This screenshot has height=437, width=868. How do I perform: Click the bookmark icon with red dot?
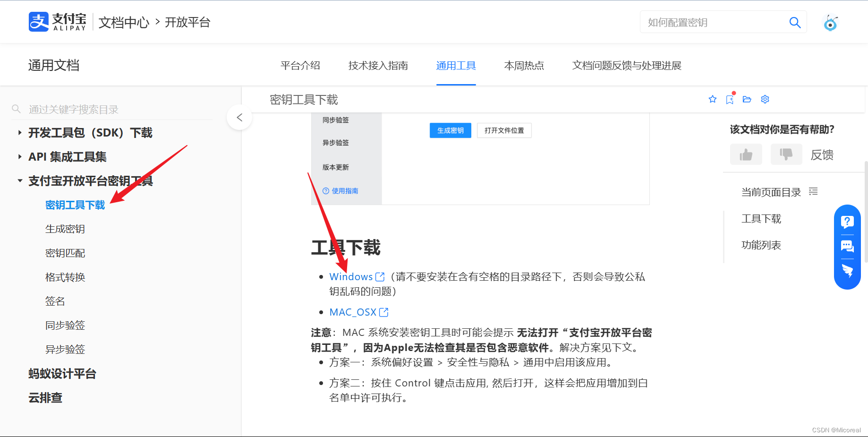730,99
